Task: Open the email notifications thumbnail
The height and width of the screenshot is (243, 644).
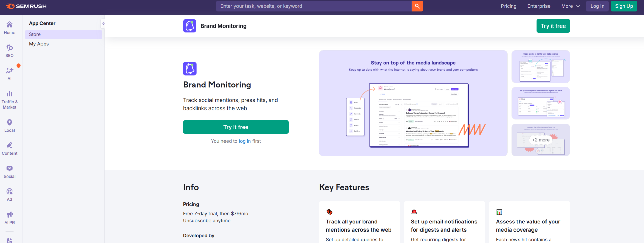Action: point(541,103)
